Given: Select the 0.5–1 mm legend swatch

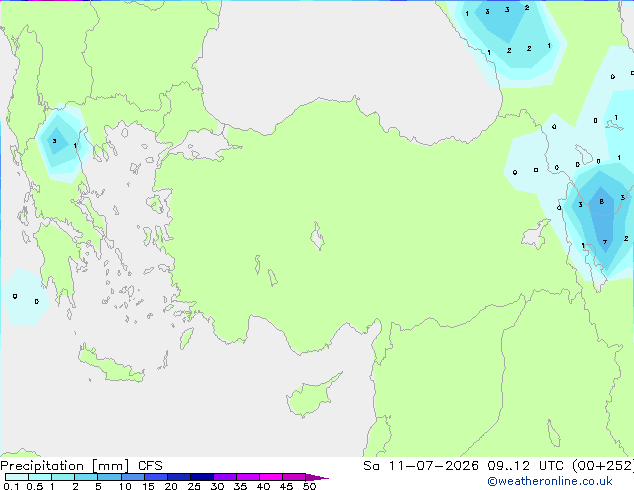Looking at the screenshot, I should tap(40, 477).
